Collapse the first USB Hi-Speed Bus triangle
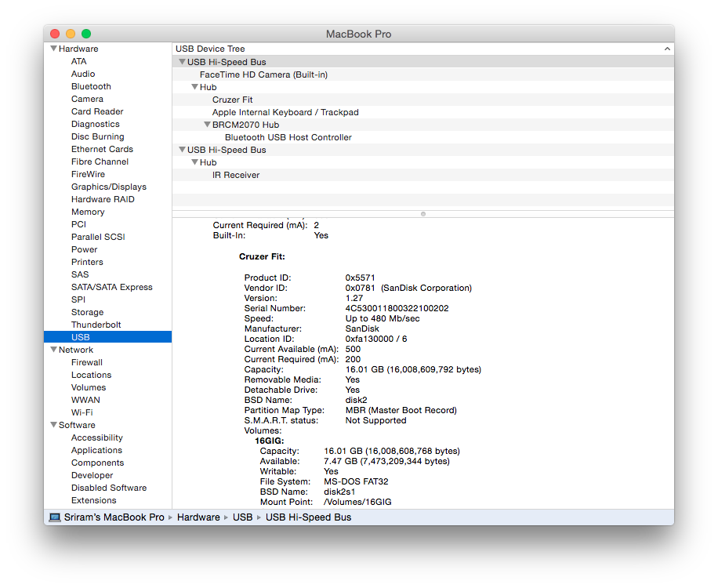The image size is (718, 588). 183,62
